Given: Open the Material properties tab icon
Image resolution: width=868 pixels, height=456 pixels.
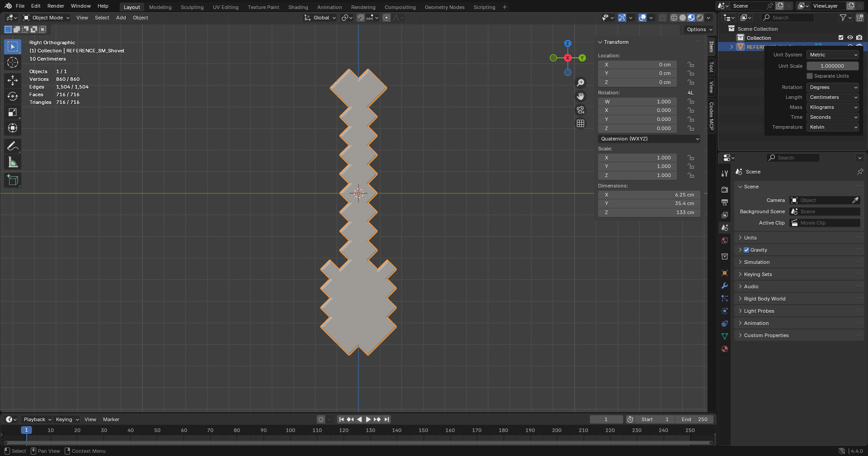Looking at the screenshot, I should 725,349.
